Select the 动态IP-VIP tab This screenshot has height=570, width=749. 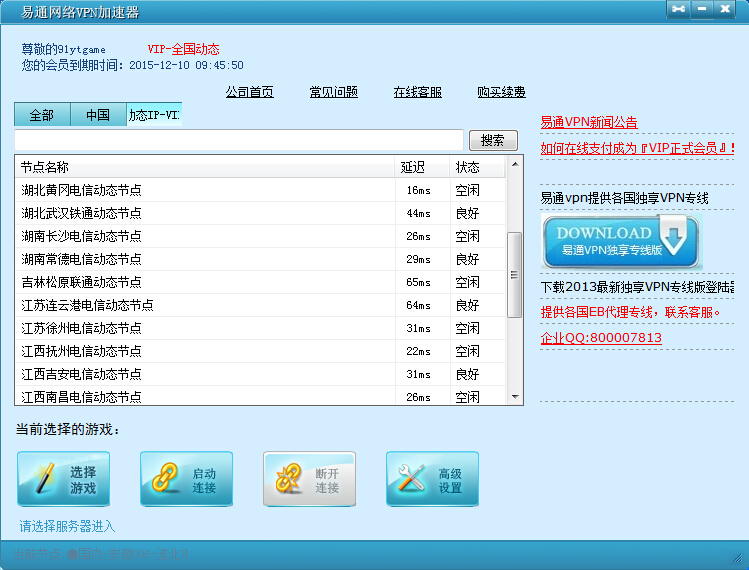154,115
